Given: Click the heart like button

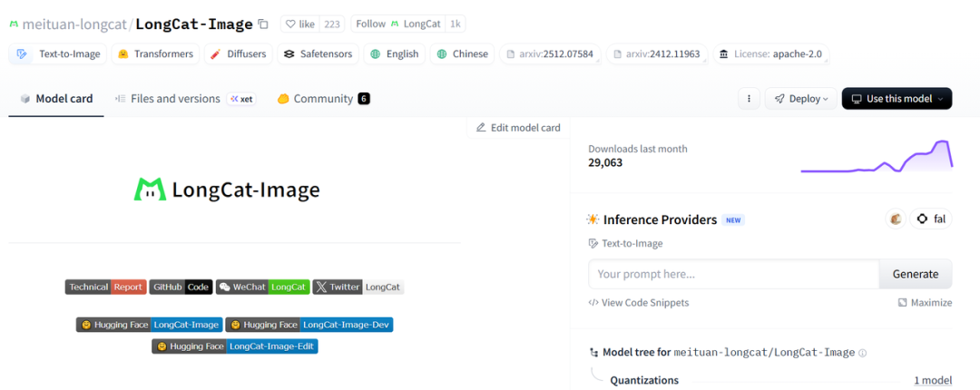Looking at the screenshot, I should (x=300, y=24).
